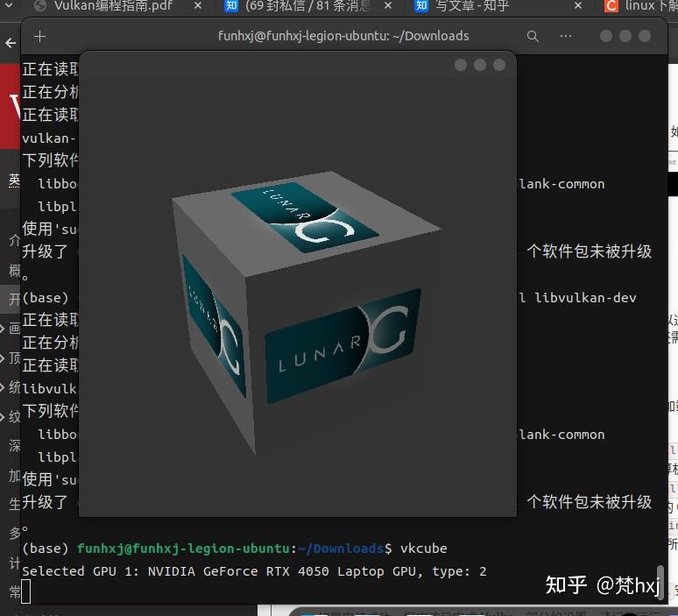The width and height of the screenshot is (678, 616).
Task: Open the linux CSDN browser tab
Action: (640, 5)
